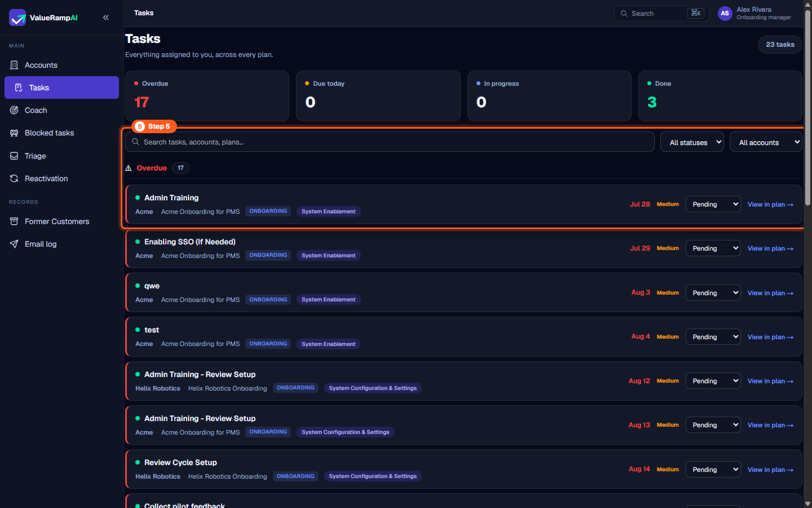Image resolution: width=812 pixels, height=508 pixels.
Task: Click the Alex Rivera profile name
Action: (754, 10)
